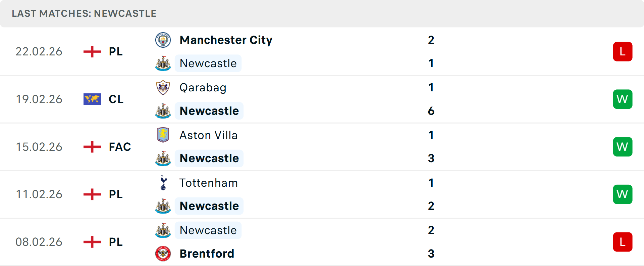Toggle the red L badge for the Brentford match

tap(623, 242)
